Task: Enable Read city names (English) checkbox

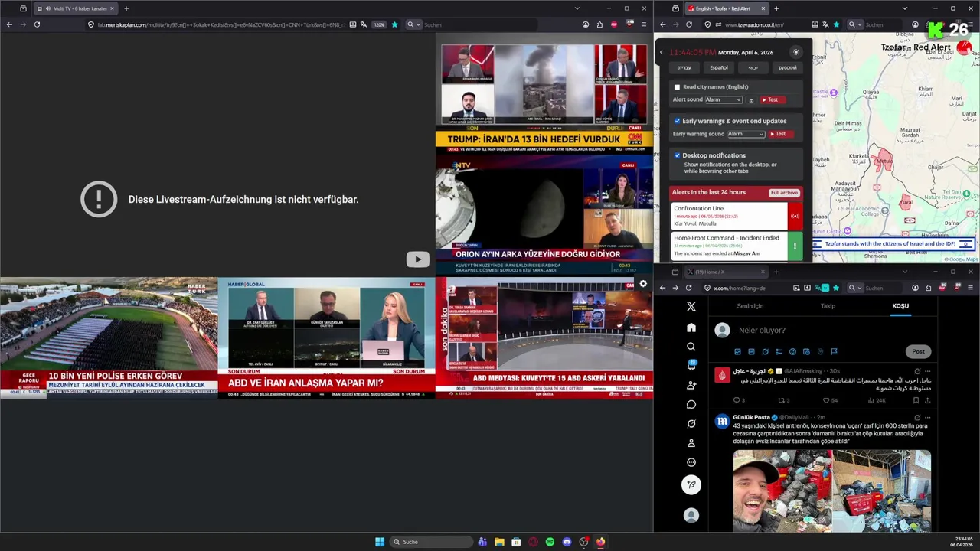Action: coord(677,87)
